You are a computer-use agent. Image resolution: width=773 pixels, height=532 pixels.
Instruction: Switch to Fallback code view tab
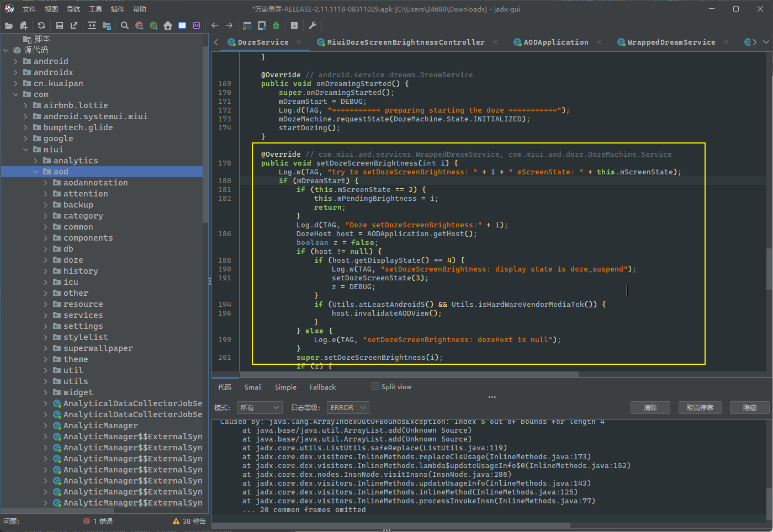(322, 387)
